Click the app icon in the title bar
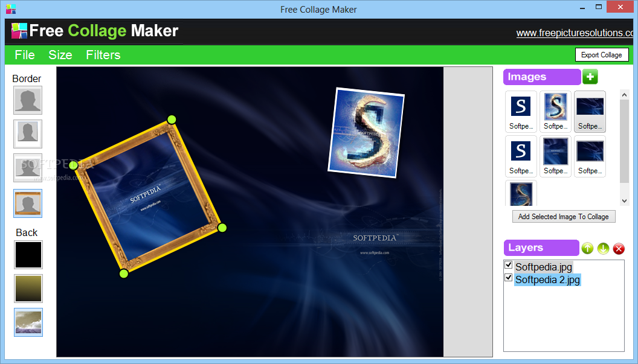The image size is (638, 364). pyautogui.click(x=11, y=9)
